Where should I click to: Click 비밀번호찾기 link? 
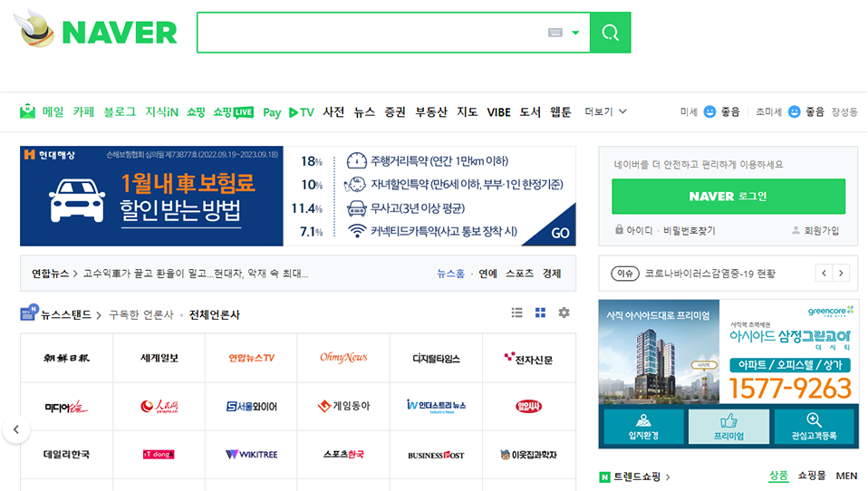pyautogui.click(x=690, y=230)
